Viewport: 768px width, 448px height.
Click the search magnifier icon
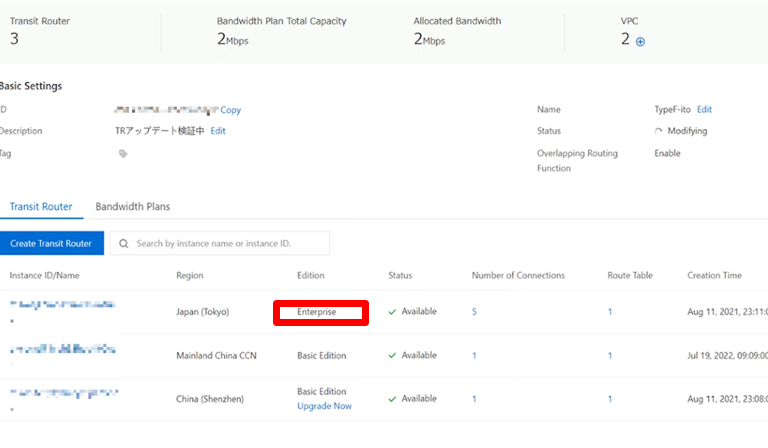tap(123, 243)
